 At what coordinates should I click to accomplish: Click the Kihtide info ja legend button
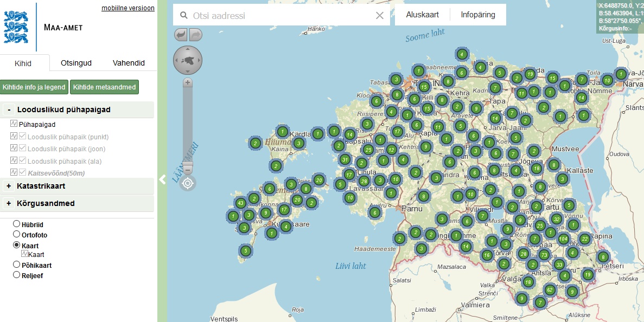34,87
